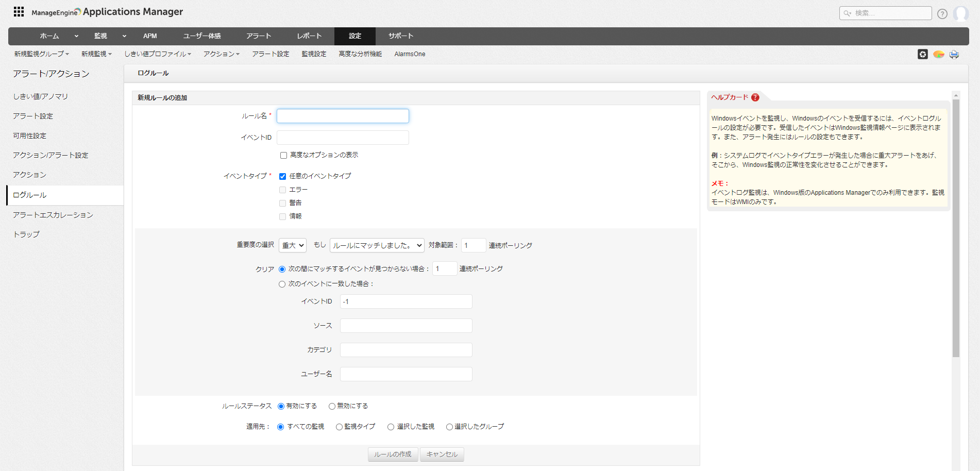The image size is (980, 471).
Task: Click the ルール名 input field
Action: click(343, 116)
